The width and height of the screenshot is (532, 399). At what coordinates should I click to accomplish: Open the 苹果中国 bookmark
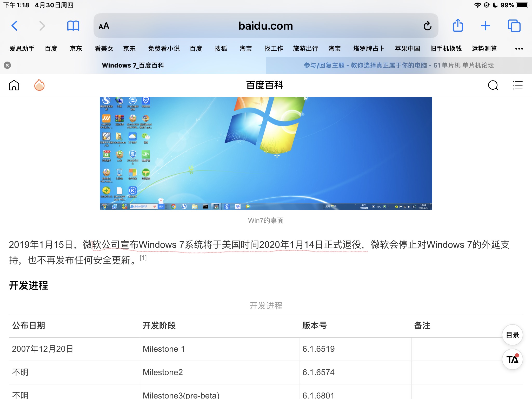[x=407, y=49]
